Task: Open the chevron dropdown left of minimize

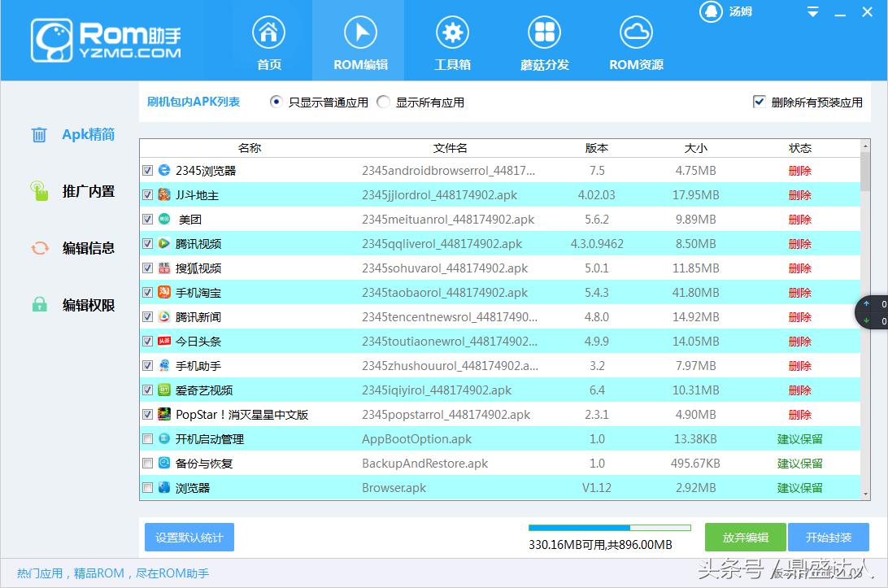Action: coord(812,12)
